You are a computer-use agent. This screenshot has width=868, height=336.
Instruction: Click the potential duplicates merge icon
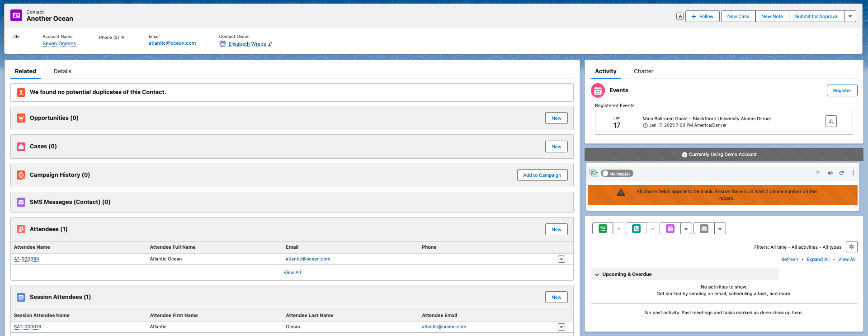(x=21, y=92)
